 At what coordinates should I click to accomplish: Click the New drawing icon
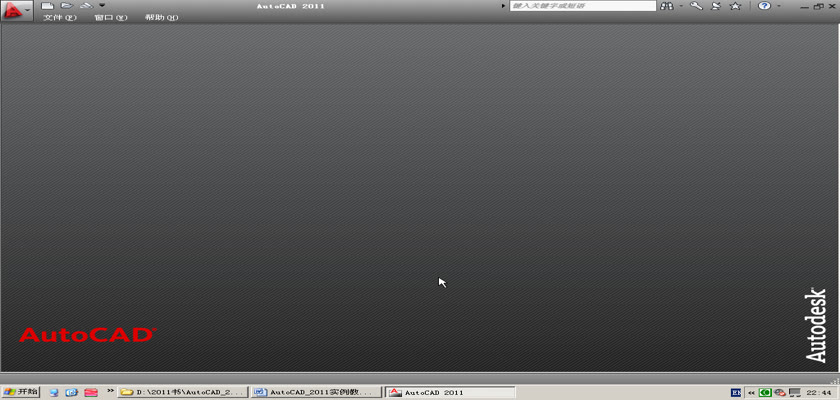[47, 6]
